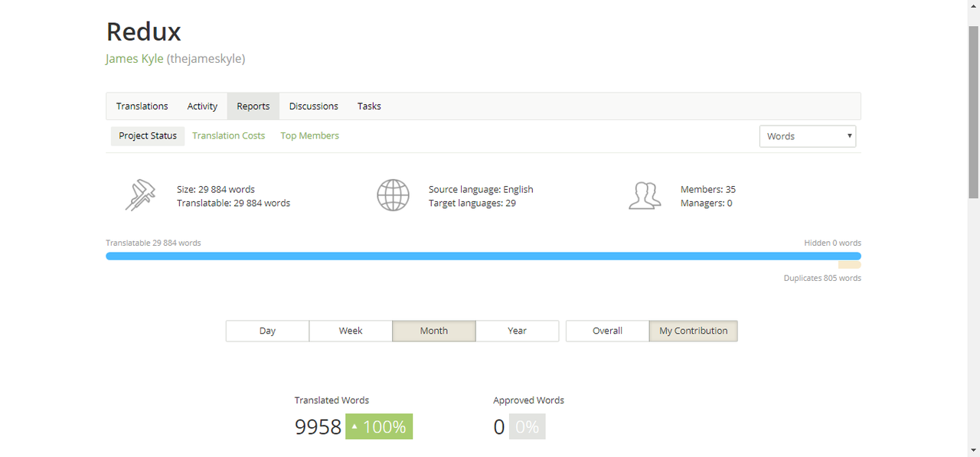The width and height of the screenshot is (980, 457).
Task: Click "Hidden 0 words" label
Action: [832, 243]
